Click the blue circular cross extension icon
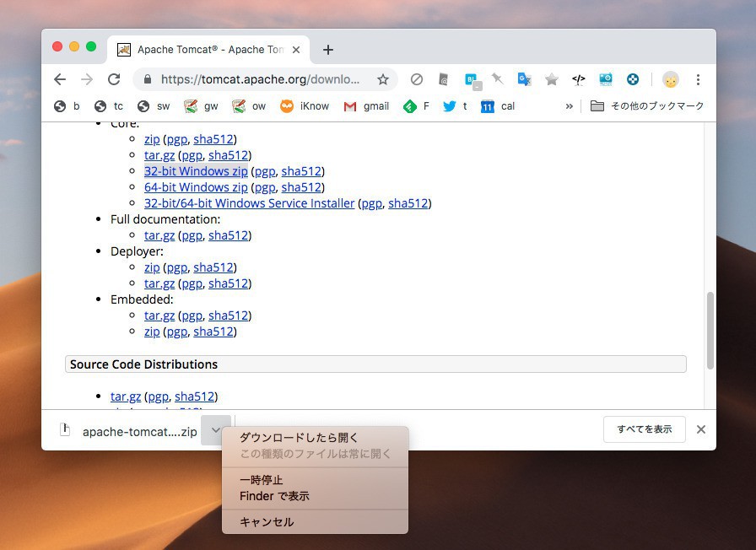Image resolution: width=756 pixels, height=550 pixels. 633,79
